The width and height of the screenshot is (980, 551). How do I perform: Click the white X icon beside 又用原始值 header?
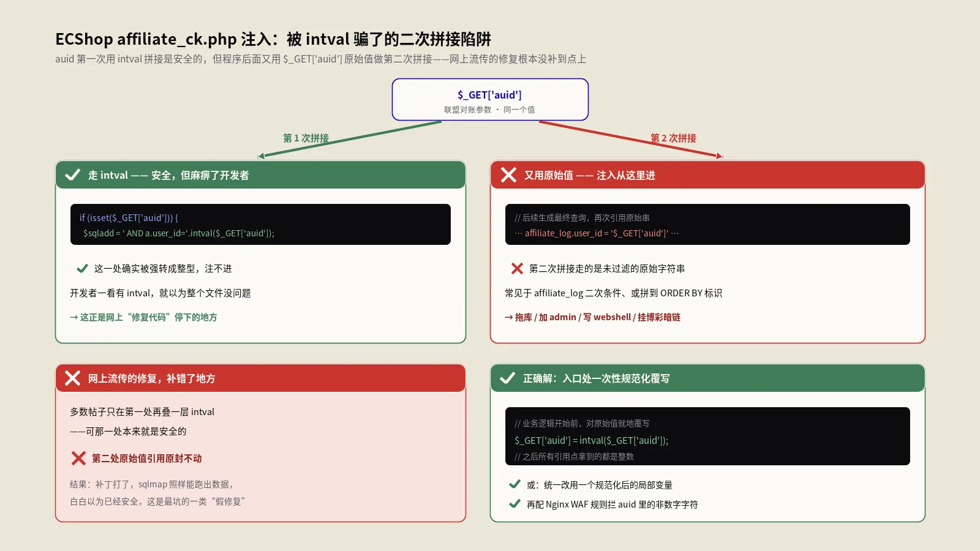[508, 175]
